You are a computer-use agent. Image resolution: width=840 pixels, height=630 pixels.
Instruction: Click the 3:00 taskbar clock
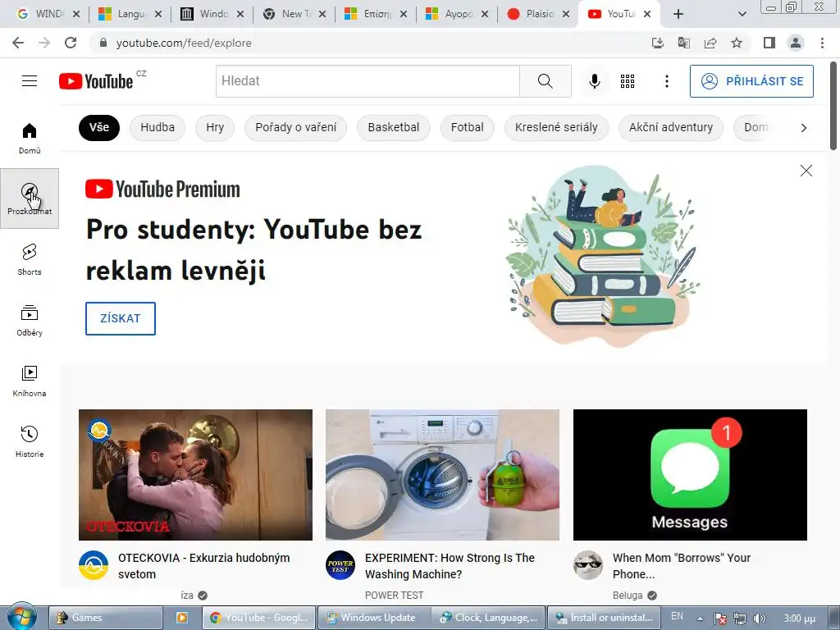(799, 619)
